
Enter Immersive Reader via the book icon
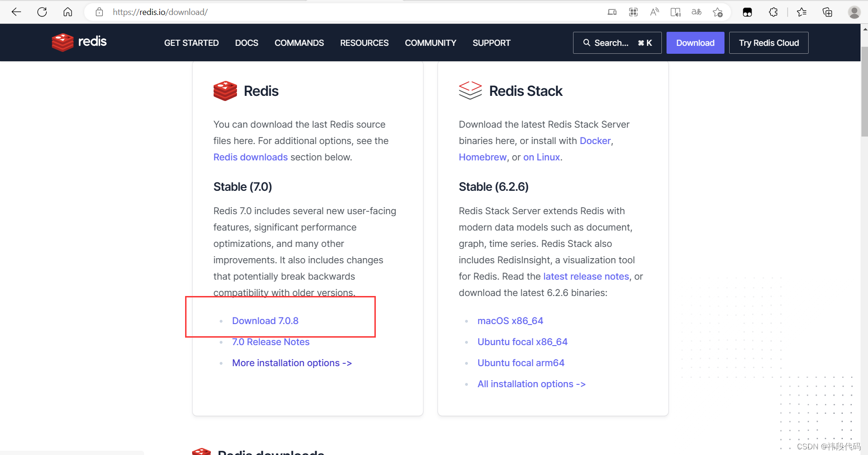(675, 12)
